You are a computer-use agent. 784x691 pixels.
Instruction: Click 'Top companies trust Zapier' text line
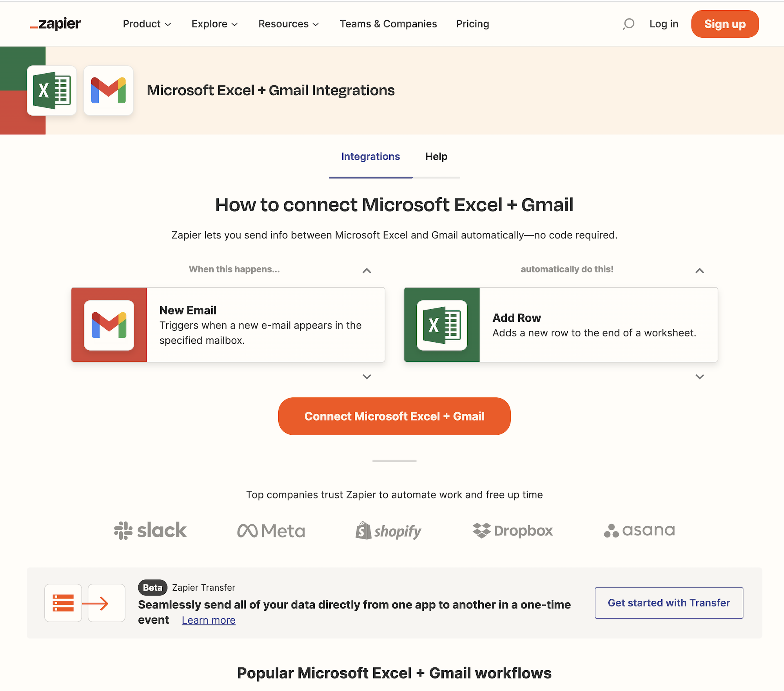(x=394, y=495)
